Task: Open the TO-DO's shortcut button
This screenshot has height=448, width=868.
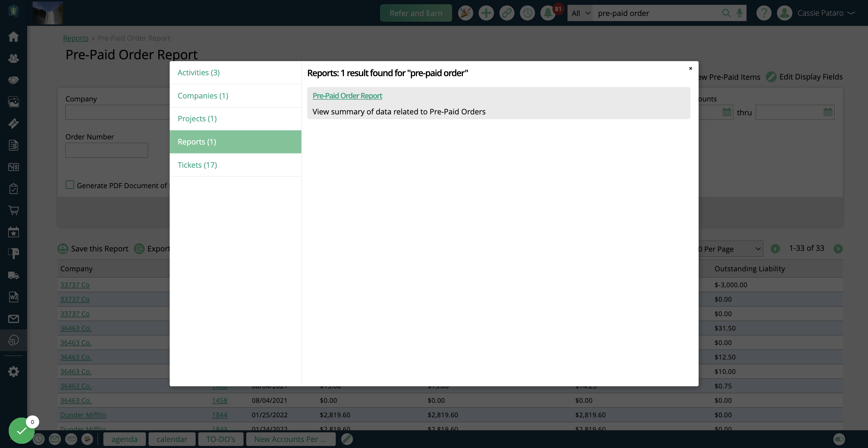Action: [221, 439]
